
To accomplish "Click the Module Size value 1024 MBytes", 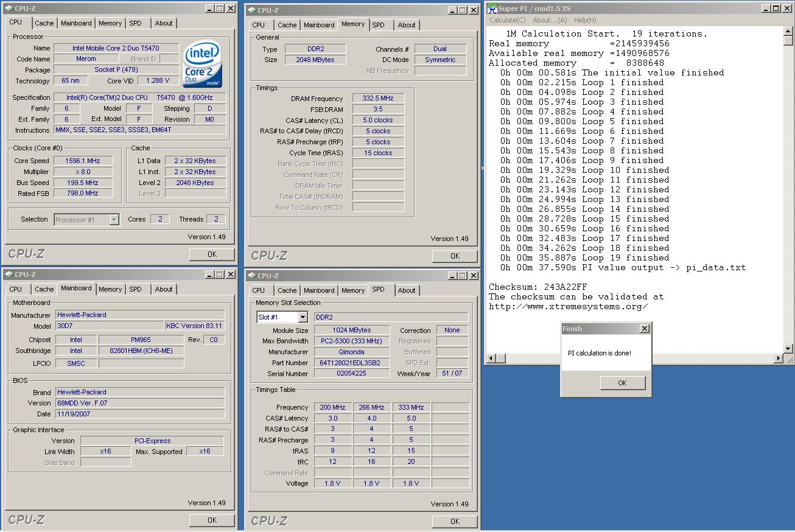I will (352, 330).
